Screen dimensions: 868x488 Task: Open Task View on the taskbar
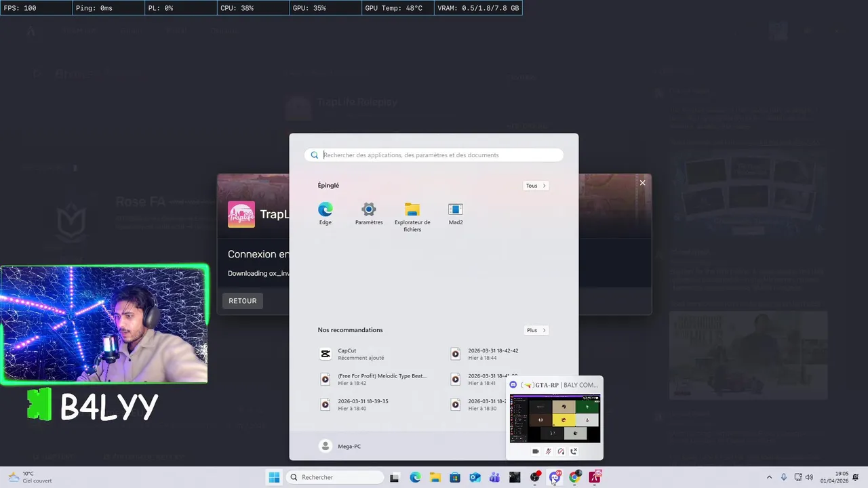coord(395,477)
